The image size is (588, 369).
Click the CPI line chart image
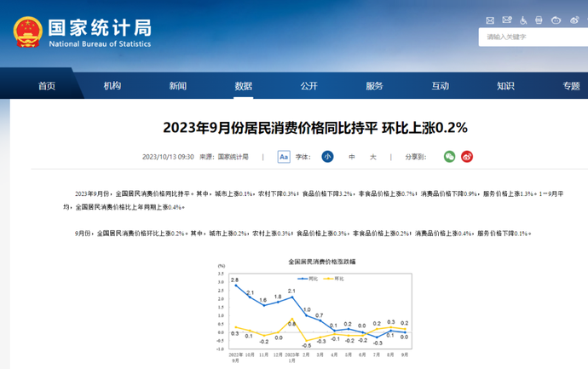click(315, 310)
